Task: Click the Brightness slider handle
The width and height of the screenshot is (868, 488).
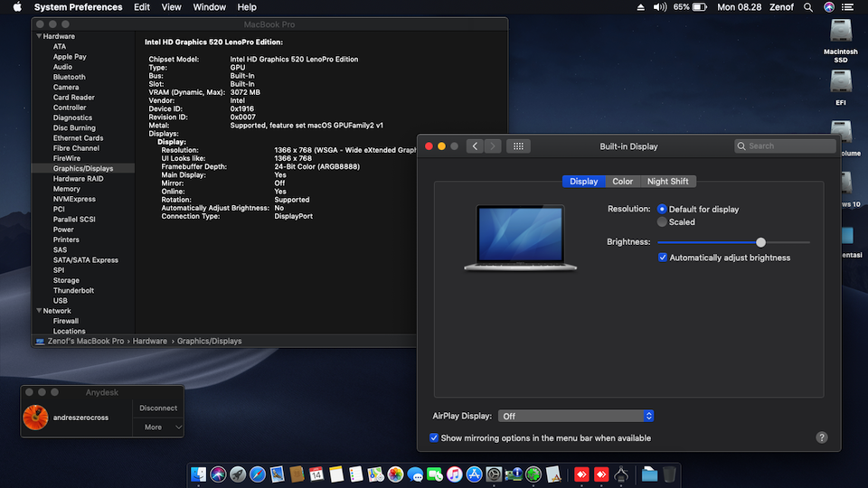Action: pos(760,242)
